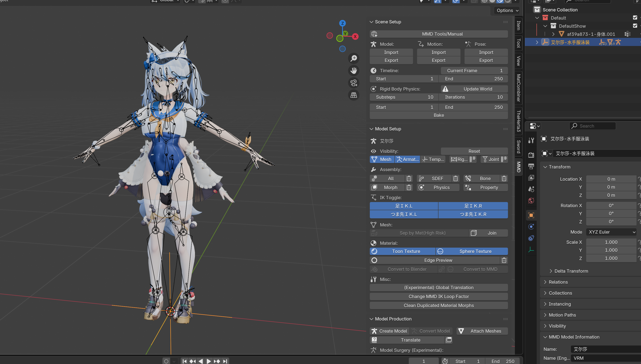Open Object properties tab icon
This screenshot has height=364, width=641.
click(531, 215)
